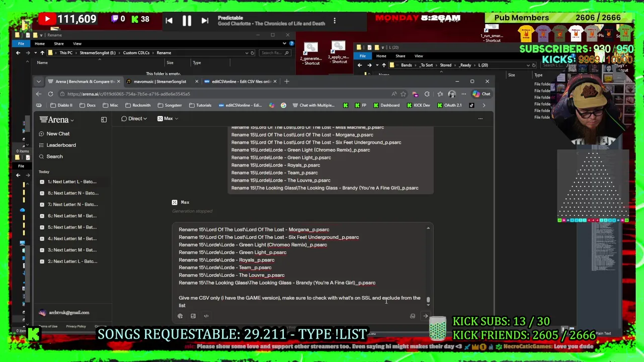
Task: Open the Kick Dashboard bookmark
Action: coord(386,106)
